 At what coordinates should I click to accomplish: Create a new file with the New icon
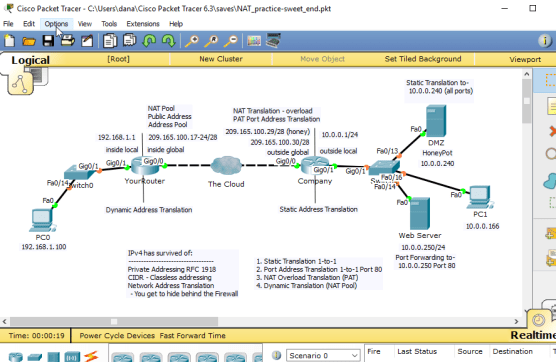[x=10, y=41]
